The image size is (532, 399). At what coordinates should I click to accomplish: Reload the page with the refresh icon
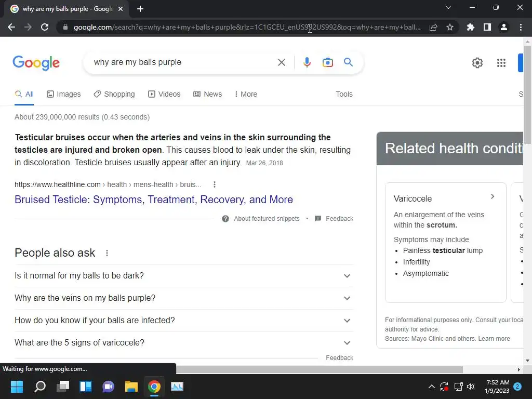(45, 27)
